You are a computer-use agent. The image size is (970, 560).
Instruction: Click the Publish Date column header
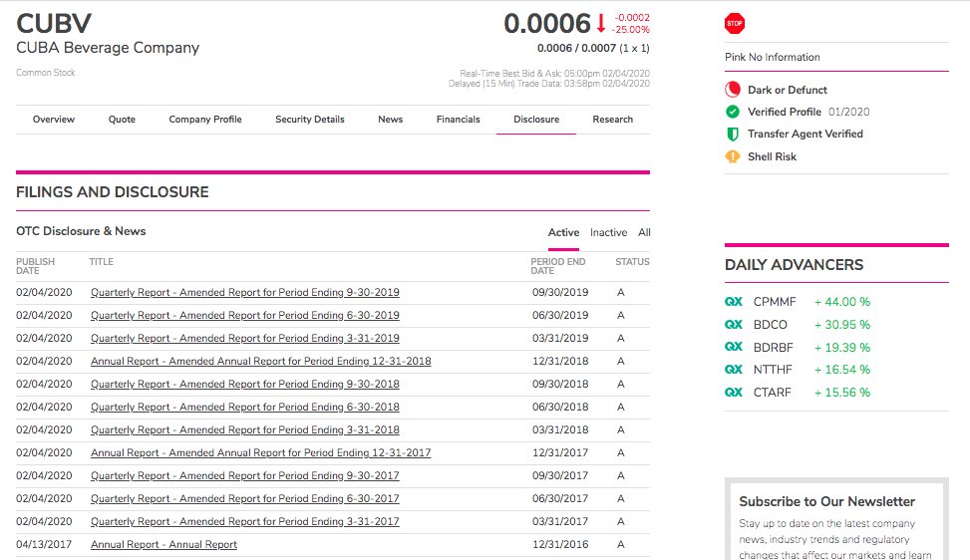click(35, 266)
